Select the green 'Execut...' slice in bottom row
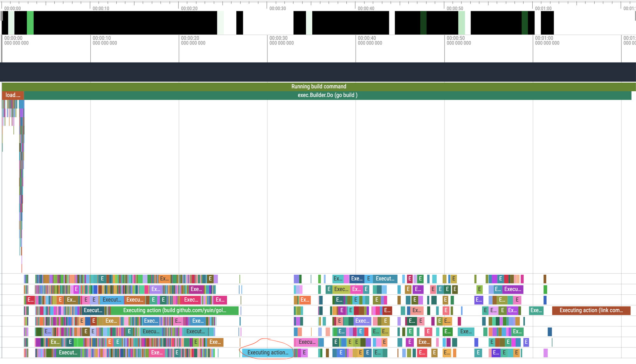Viewport: 636px width, 364px height. [68, 353]
